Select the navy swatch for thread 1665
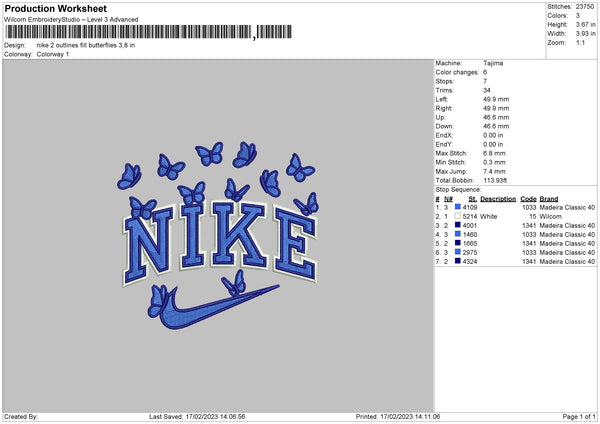This screenshot has height=424, width=600. coord(457,243)
